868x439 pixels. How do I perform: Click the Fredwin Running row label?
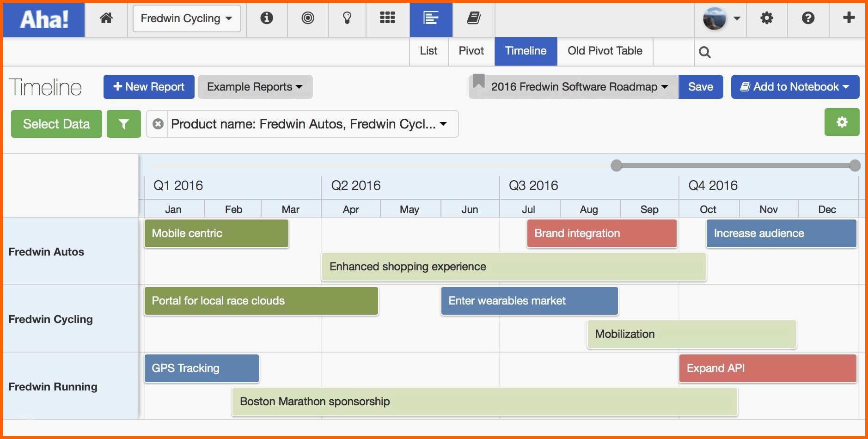pos(53,387)
